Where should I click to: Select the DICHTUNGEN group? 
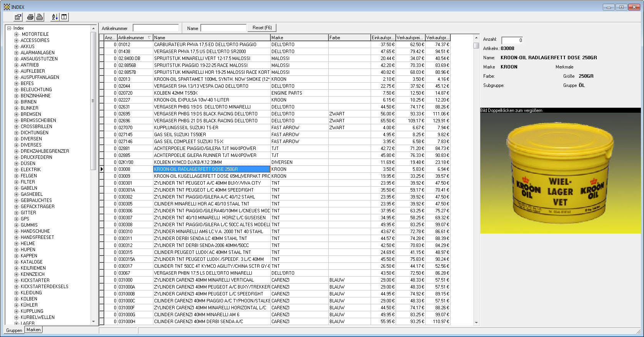point(35,133)
